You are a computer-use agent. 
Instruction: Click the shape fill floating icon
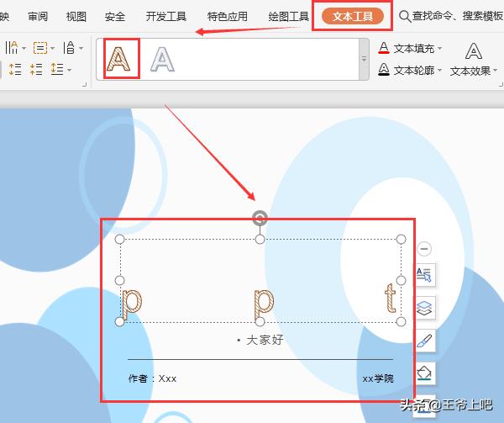(424, 373)
